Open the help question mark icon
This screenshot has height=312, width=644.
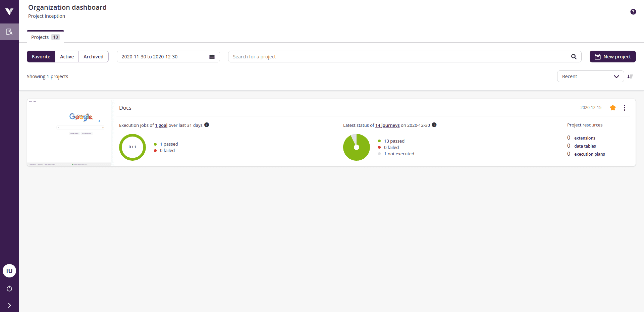coord(633,11)
